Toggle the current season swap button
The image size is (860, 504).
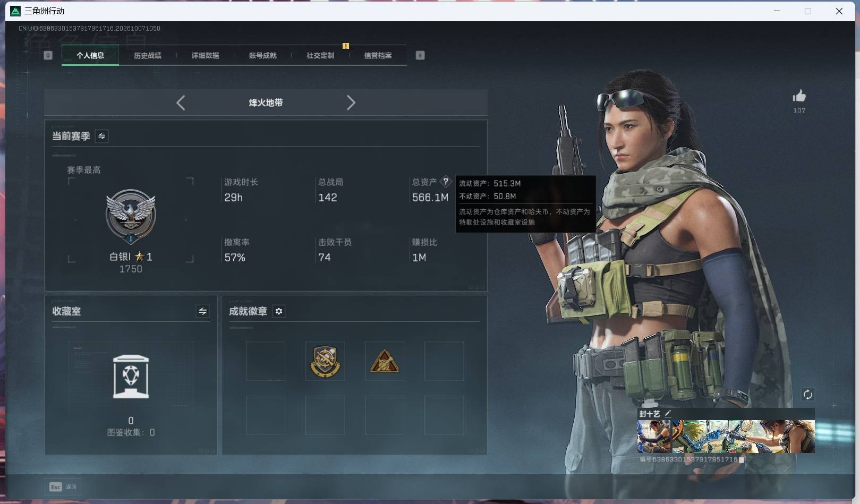pyautogui.click(x=101, y=136)
